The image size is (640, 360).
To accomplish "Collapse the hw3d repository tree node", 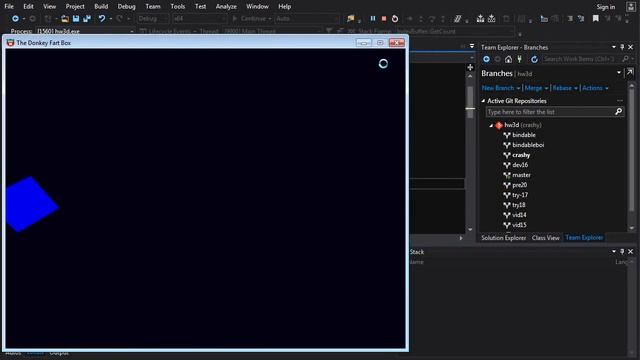I will coord(491,125).
